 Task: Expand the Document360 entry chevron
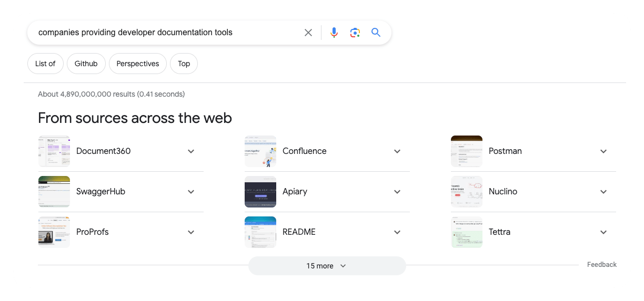191,151
